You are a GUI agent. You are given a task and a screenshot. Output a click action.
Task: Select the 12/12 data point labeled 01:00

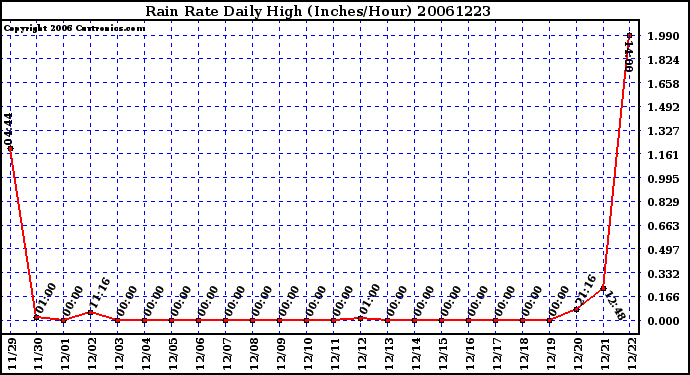point(360,318)
